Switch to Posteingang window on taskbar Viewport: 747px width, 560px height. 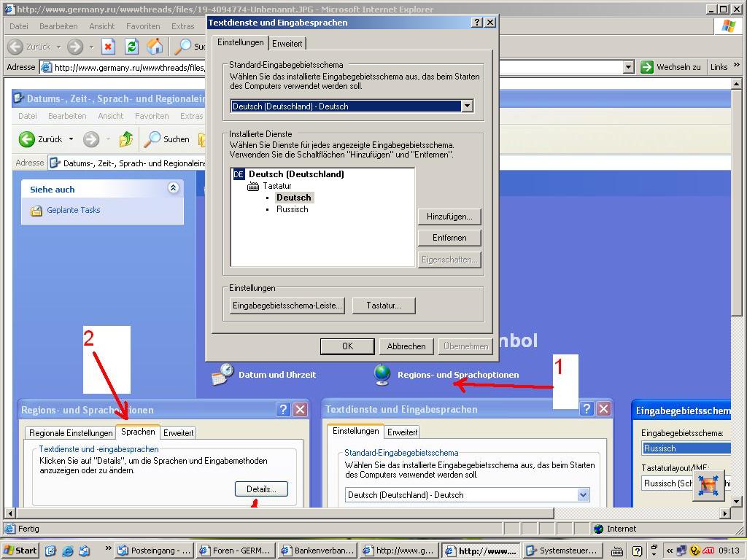point(155,551)
